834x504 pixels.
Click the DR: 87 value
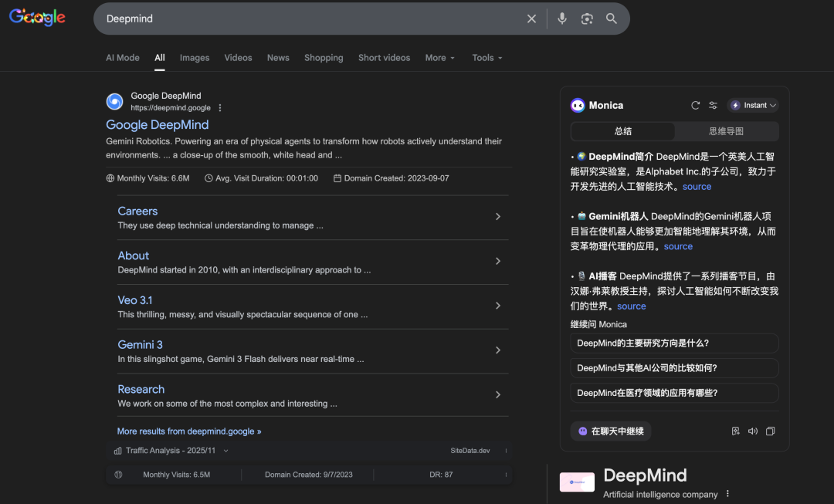(441, 475)
